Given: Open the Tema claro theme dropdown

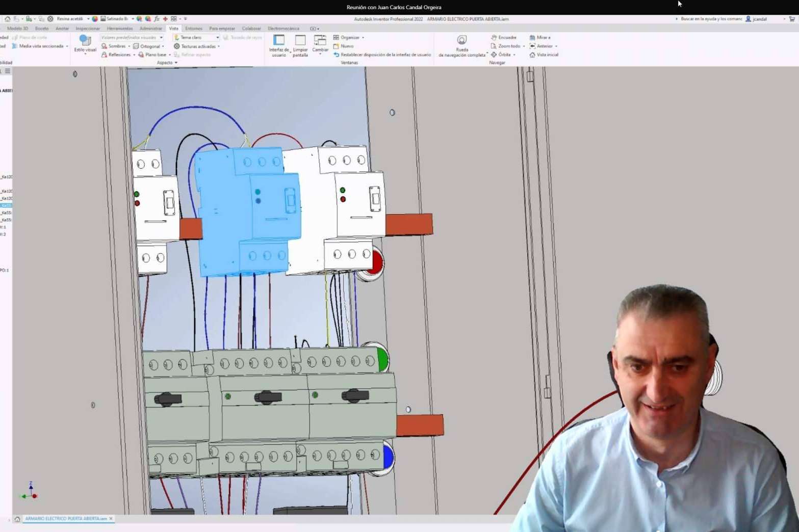Looking at the screenshot, I should [196, 37].
